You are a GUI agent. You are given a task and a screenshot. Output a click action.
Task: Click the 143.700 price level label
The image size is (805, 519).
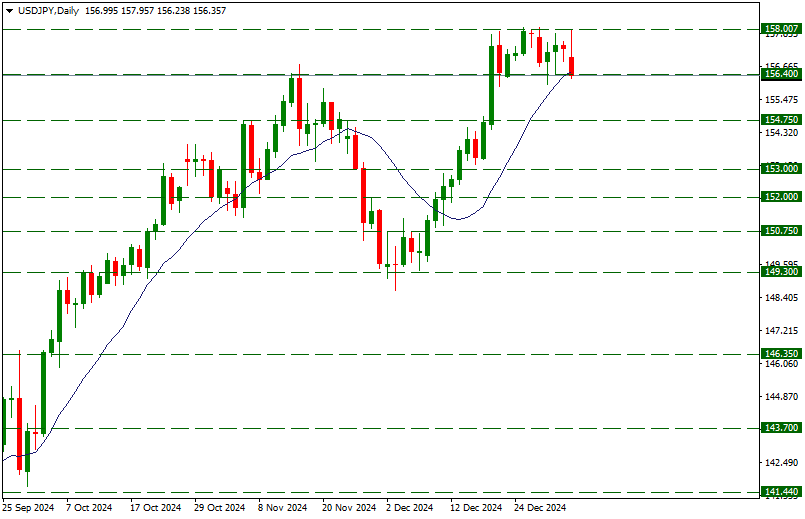click(x=780, y=428)
